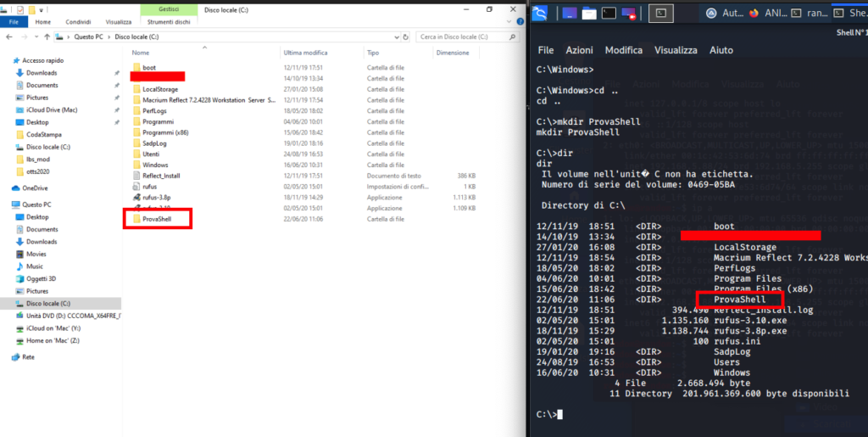This screenshot has height=437, width=868.
Task: Open the file manager from Kali panel
Action: pos(589,13)
